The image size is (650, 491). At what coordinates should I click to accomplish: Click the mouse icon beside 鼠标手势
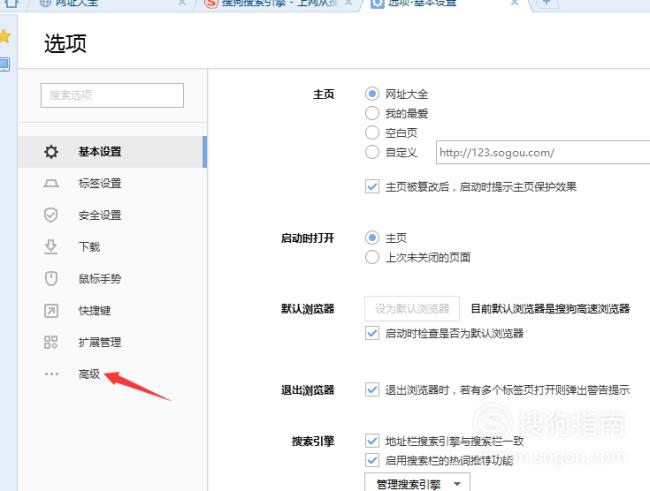pyautogui.click(x=51, y=278)
